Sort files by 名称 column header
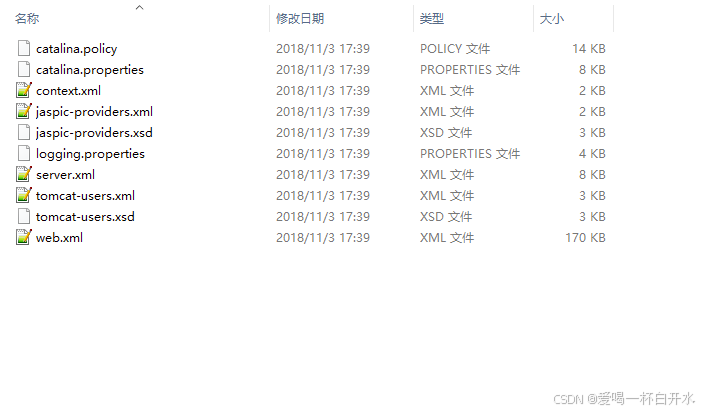The height and width of the screenshot is (412, 706). click(x=27, y=18)
